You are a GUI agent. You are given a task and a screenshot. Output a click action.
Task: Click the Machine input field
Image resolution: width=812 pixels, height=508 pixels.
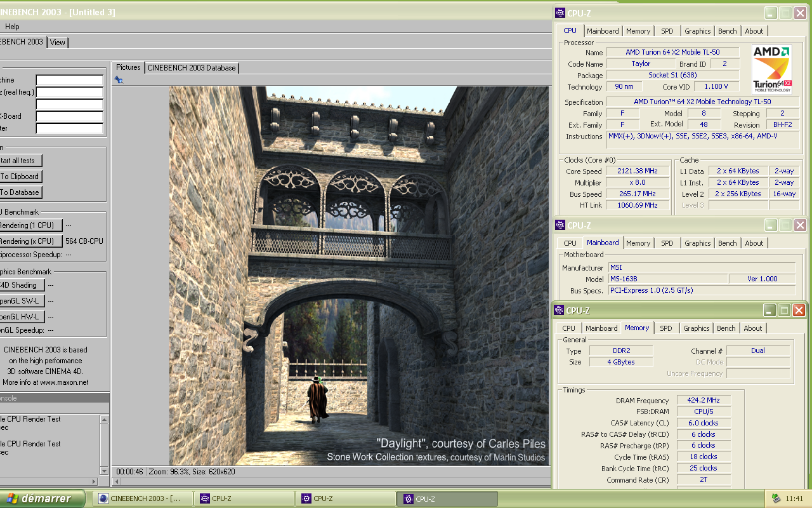point(70,80)
